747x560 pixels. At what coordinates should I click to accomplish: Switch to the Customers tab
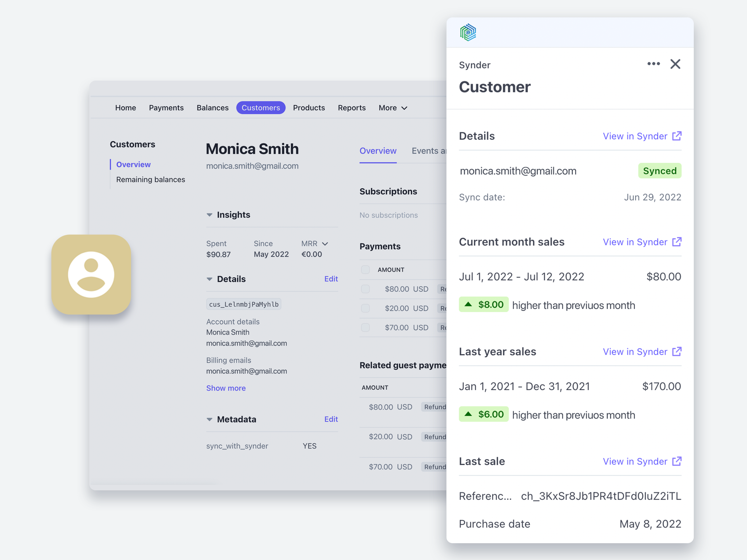pos(261,108)
